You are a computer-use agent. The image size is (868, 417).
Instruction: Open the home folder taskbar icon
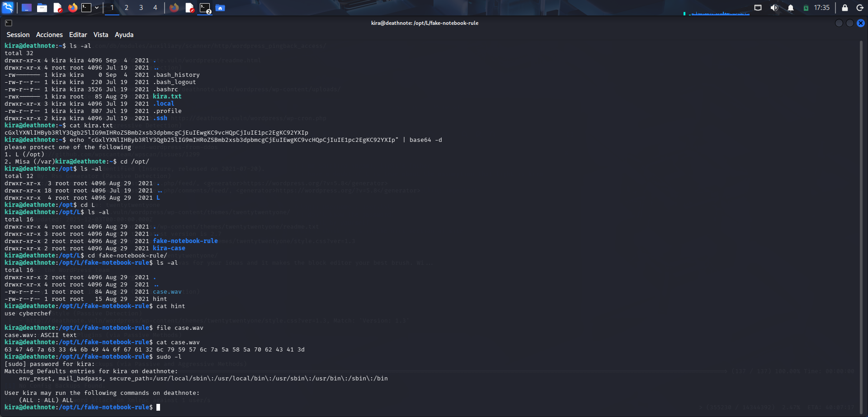pos(220,8)
